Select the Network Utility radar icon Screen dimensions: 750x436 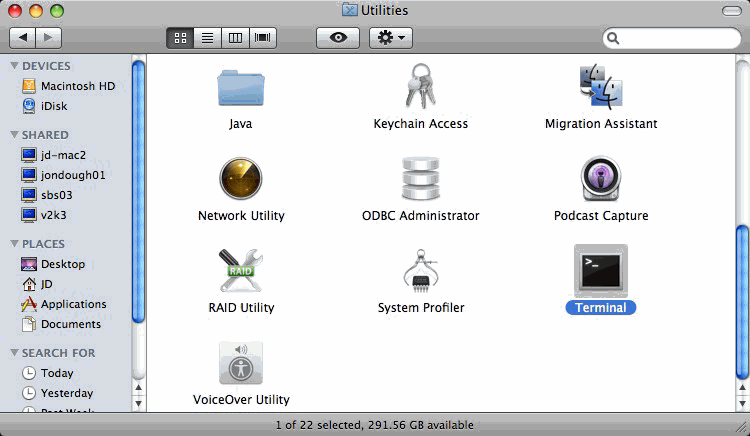(x=241, y=179)
